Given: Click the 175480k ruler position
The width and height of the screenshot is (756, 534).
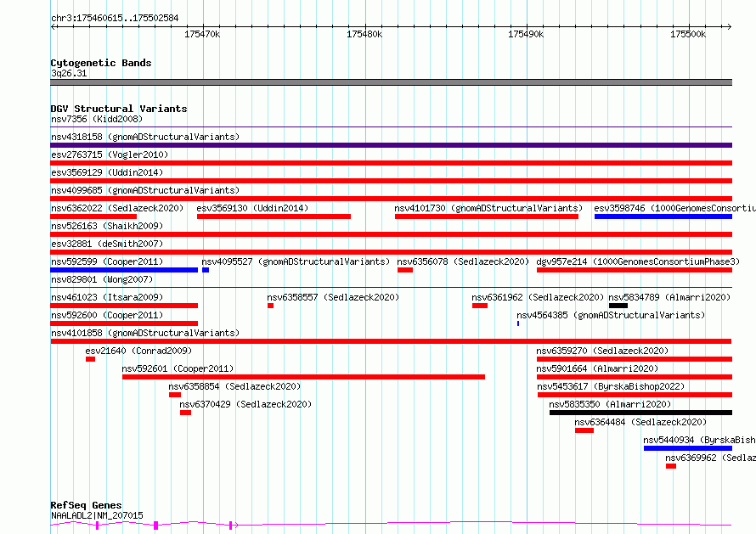Looking at the screenshot, I should pos(364,34).
